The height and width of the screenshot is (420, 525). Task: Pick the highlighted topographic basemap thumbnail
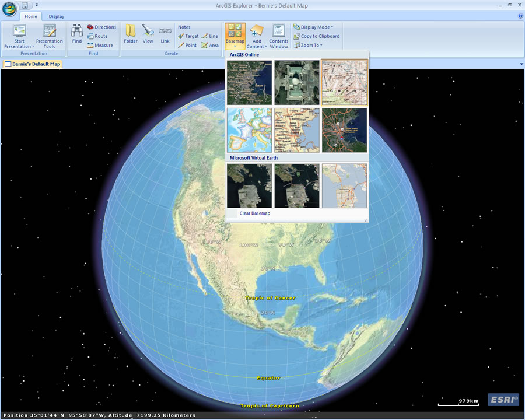[344, 82]
